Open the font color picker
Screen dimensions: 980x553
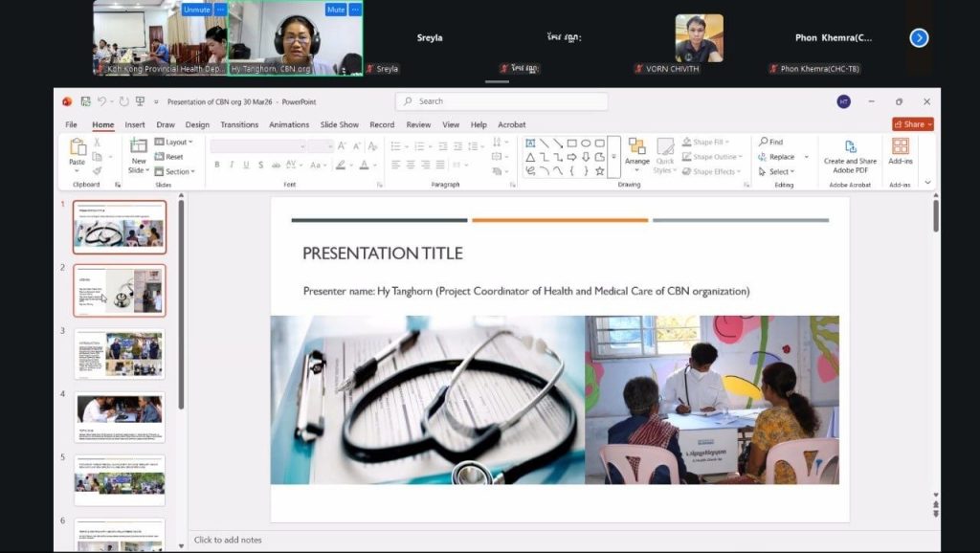364,166
